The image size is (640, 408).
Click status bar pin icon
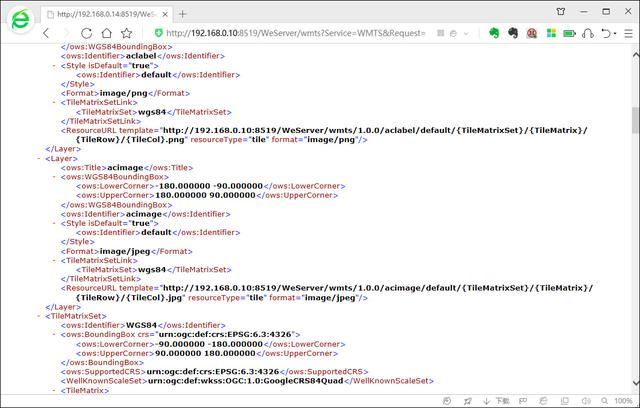click(x=467, y=401)
